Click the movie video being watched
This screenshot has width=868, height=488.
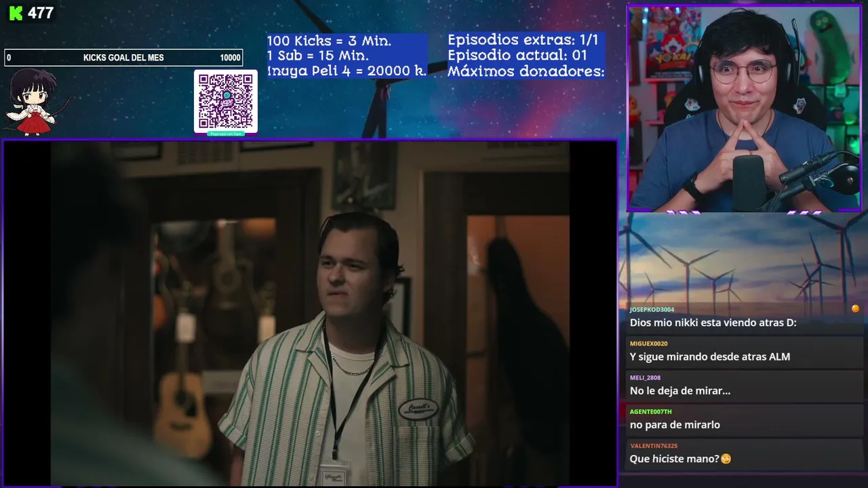[310, 313]
